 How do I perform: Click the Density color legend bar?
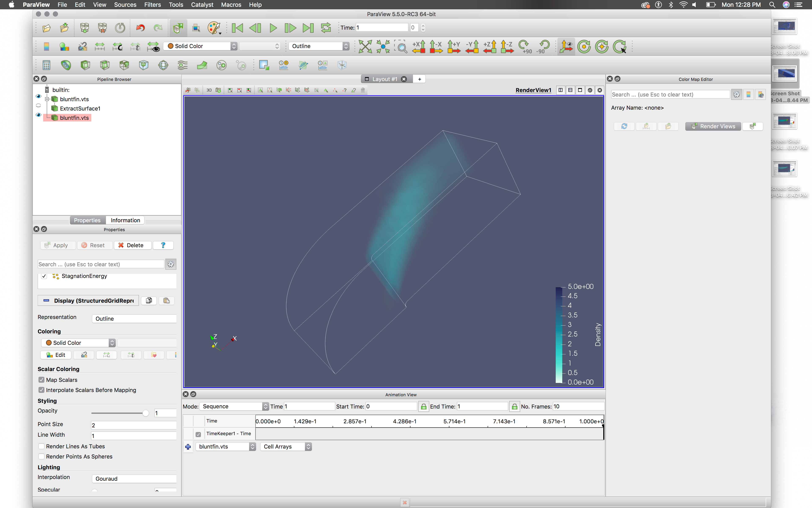click(x=559, y=335)
